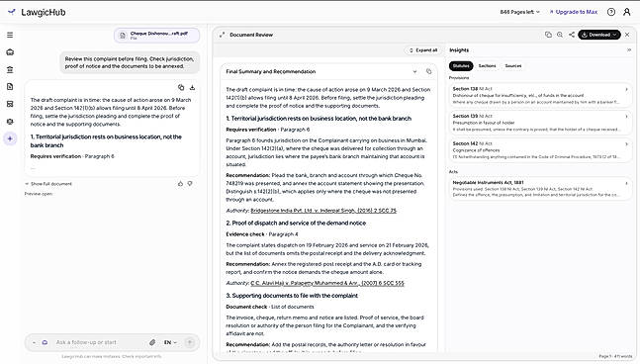
Task: Open the help question mark icon
Action: 611,12
